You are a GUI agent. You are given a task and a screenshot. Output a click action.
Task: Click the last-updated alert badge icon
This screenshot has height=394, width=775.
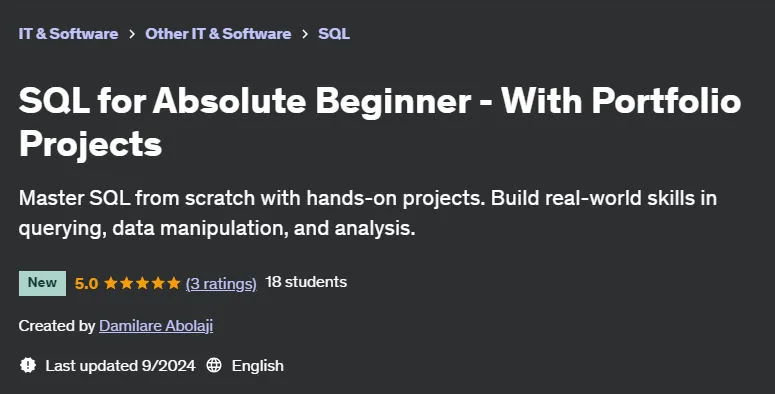click(x=28, y=365)
